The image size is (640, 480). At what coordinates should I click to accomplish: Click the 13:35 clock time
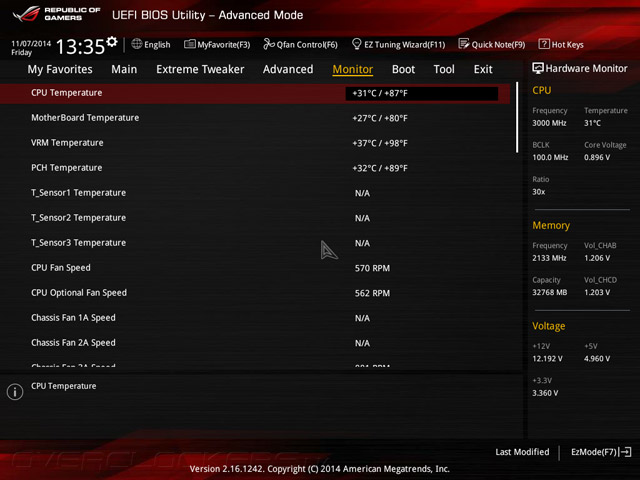(x=80, y=47)
